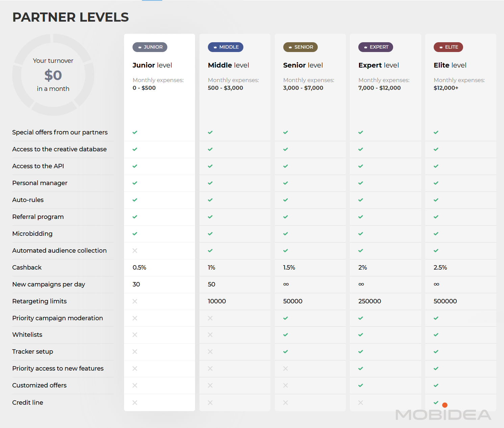Image resolution: width=504 pixels, height=428 pixels.
Task: Click the Senior level badge
Action: pyautogui.click(x=300, y=47)
